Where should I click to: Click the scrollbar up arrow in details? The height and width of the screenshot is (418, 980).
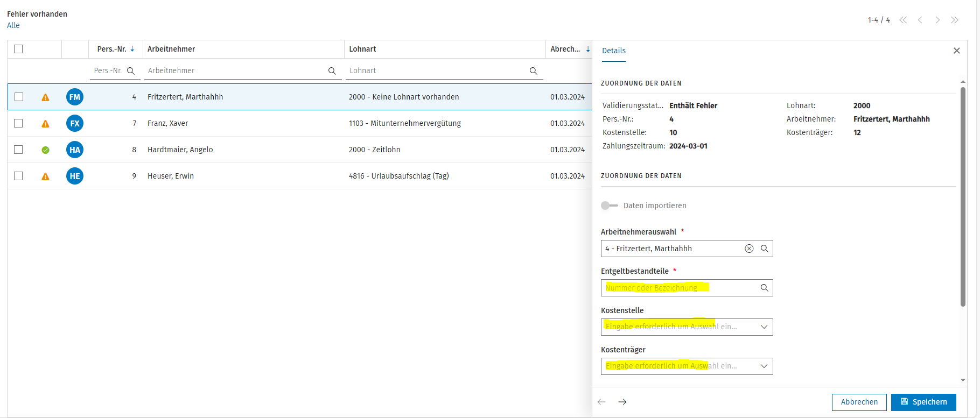pos(963,82)
